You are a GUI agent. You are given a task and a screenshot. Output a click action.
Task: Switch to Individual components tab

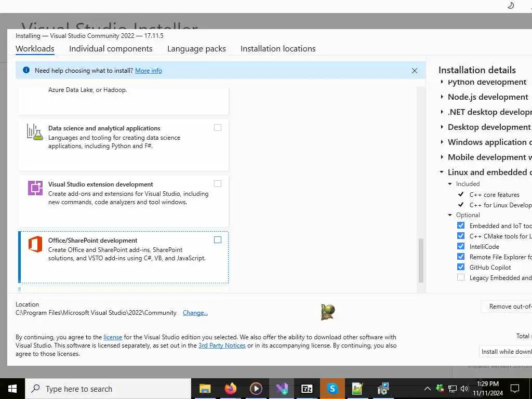[x=111, y=48]
